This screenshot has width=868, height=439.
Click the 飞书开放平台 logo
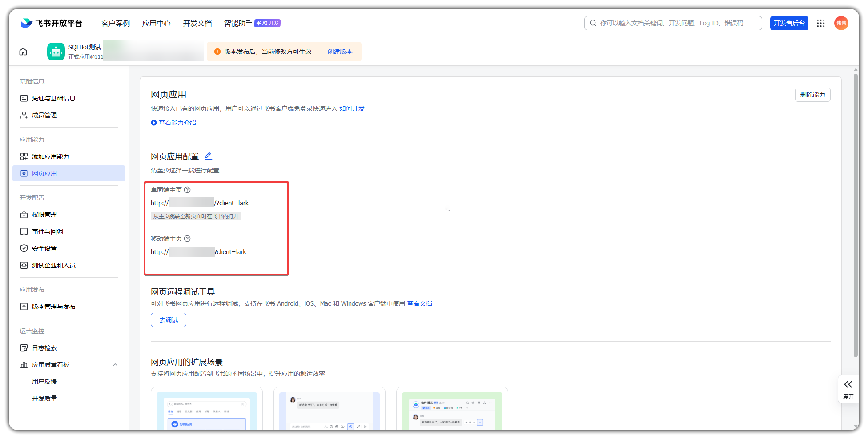click(x=52, y=23)
